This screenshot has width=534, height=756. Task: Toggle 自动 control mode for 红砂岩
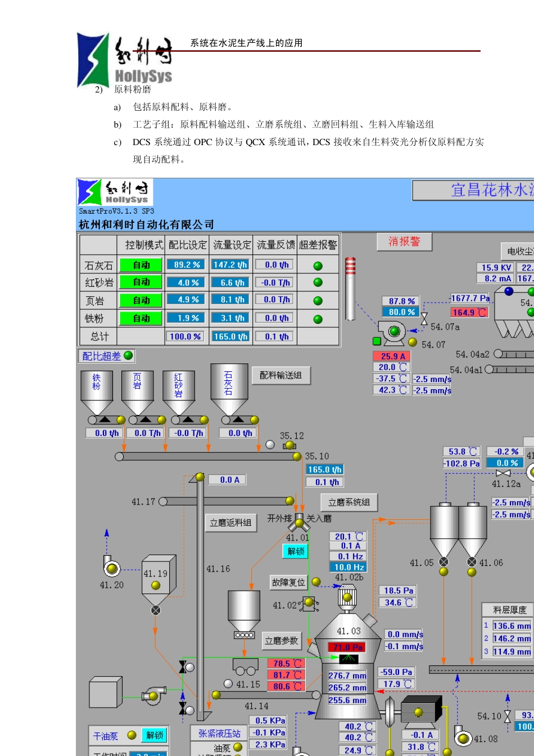coord(141,282)
